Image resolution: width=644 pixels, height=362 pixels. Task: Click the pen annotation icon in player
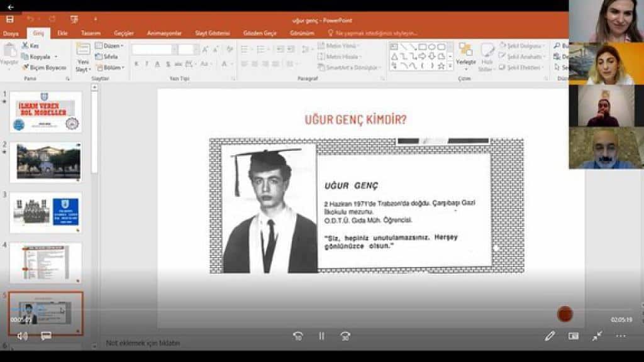[550, 336]
